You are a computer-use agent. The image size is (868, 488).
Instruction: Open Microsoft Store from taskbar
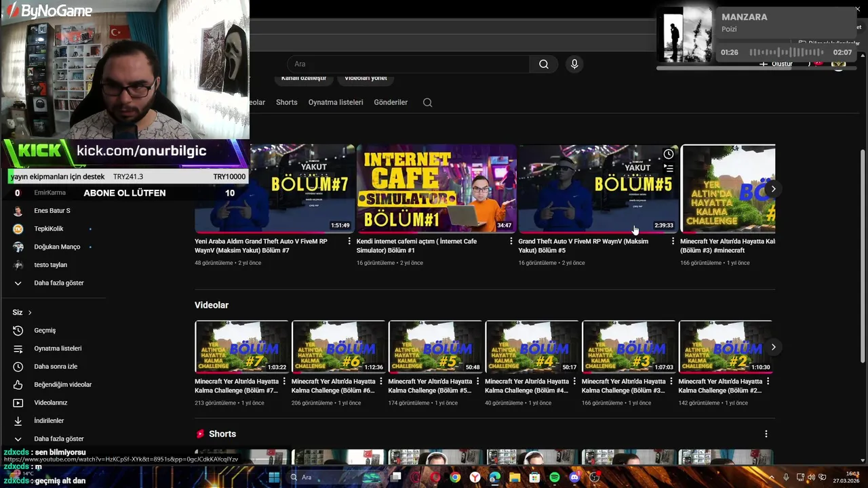point(534,477)
